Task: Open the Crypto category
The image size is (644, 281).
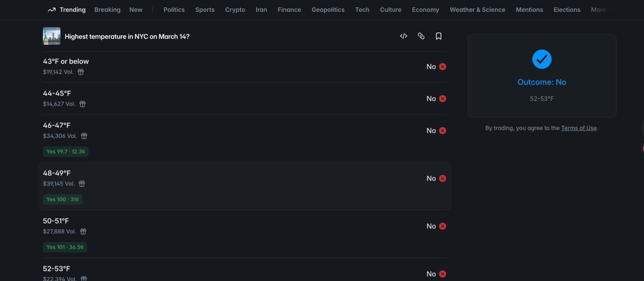Action: click(235, 10)
